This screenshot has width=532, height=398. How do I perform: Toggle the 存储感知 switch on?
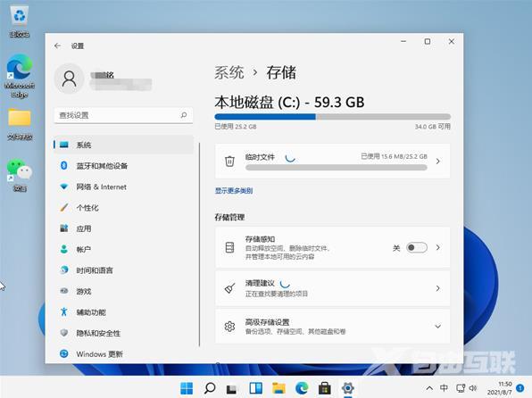(417, 247)
